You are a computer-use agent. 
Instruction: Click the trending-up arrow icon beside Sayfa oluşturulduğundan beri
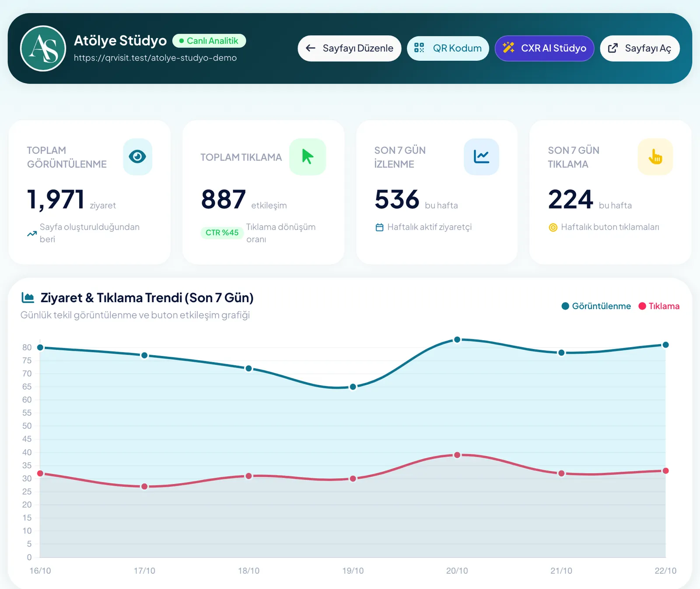tap(32, 234)
